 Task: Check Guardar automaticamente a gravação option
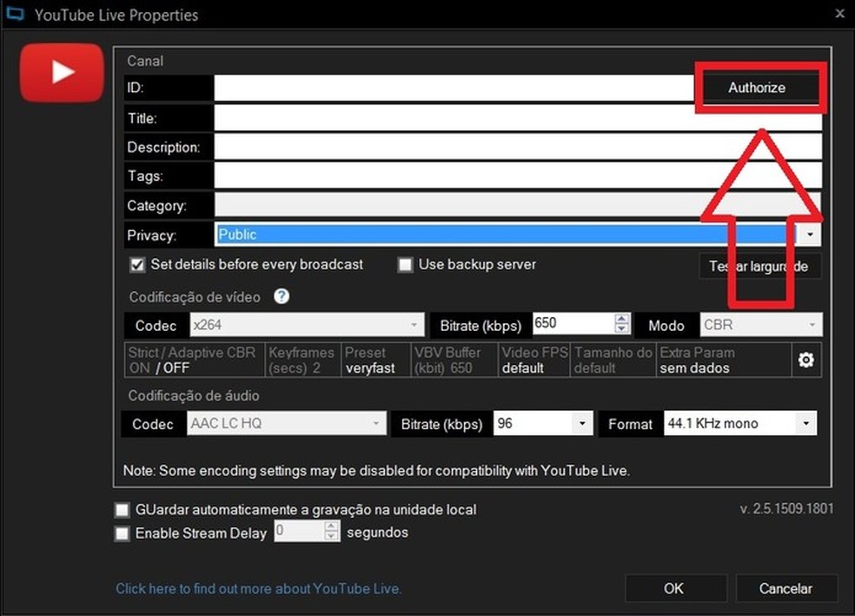[123, 510]
